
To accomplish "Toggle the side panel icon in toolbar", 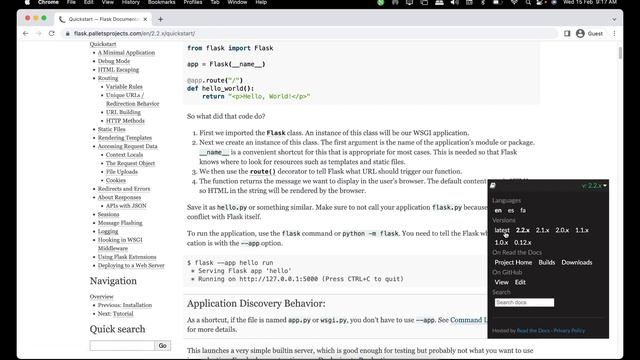I will [x=567, y=33].
